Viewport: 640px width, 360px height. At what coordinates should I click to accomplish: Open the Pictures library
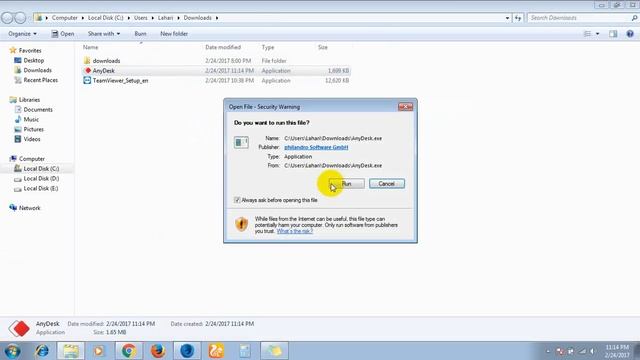(33, 129)
